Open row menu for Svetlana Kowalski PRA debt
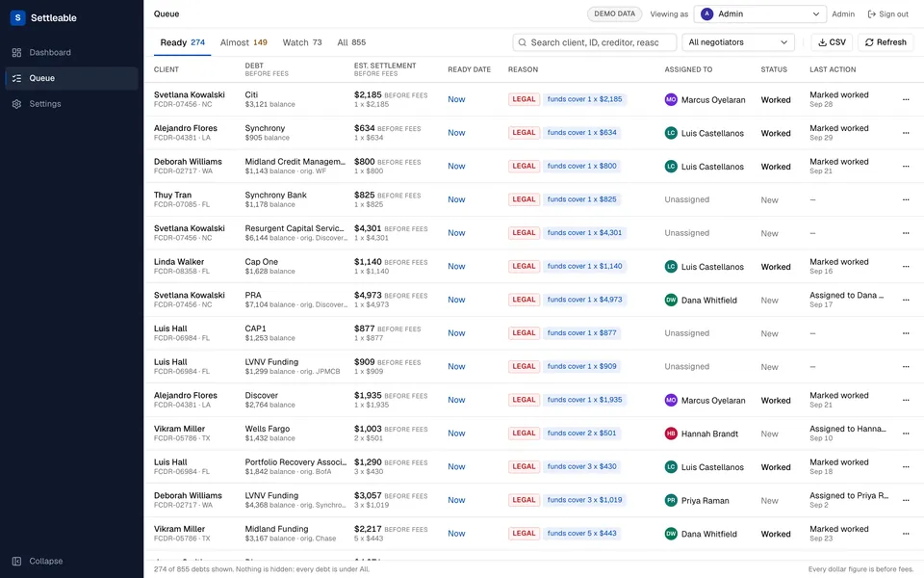This screenshot has height=578, width=924. click(x=906, y=300)
